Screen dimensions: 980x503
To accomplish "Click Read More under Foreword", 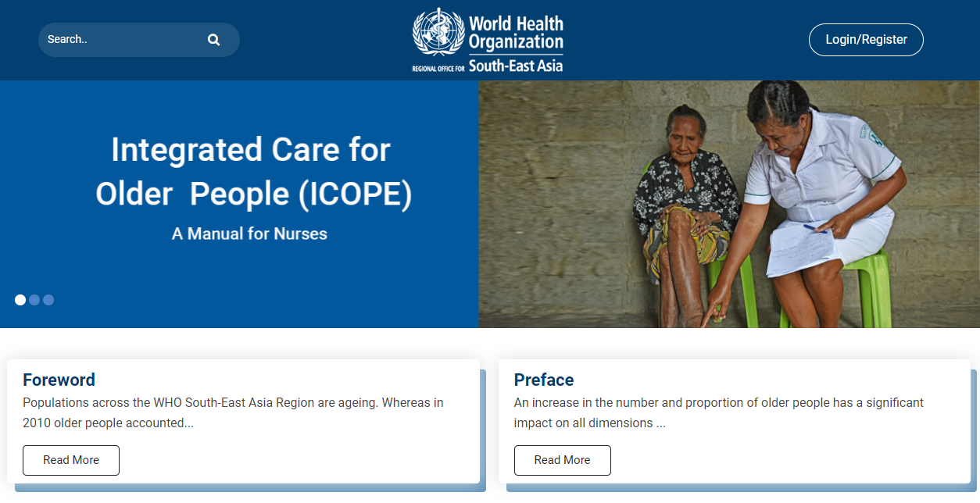I will 70,460.
